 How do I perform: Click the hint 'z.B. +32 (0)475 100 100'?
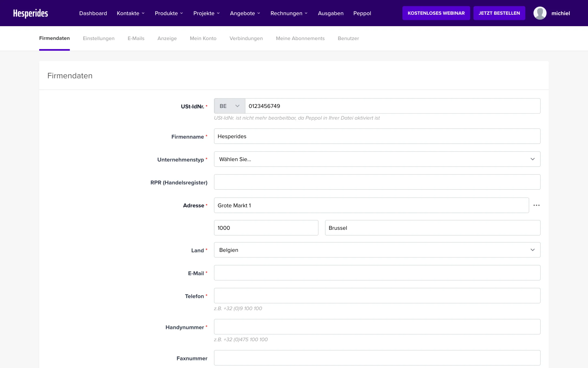pyautogui.click(x=241, y=339)
